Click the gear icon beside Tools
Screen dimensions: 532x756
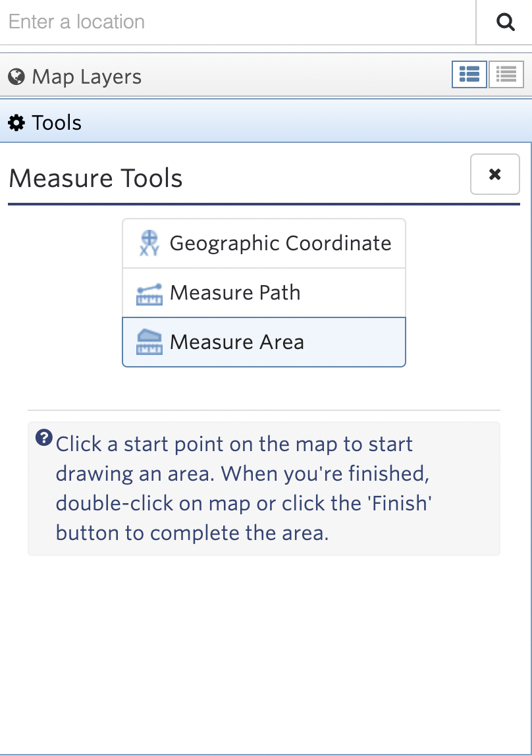16,122
